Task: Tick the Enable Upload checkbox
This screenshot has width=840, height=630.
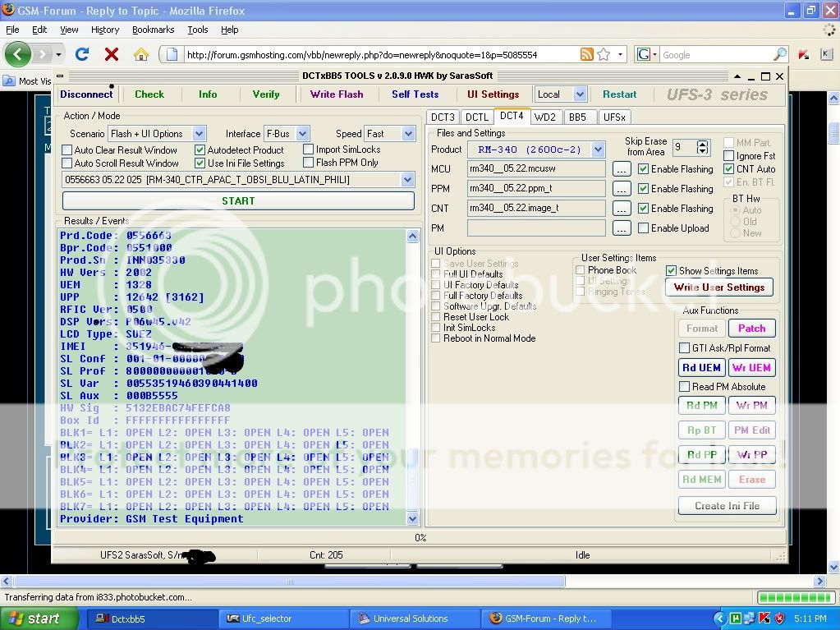Action: click(x=644, y=228)
